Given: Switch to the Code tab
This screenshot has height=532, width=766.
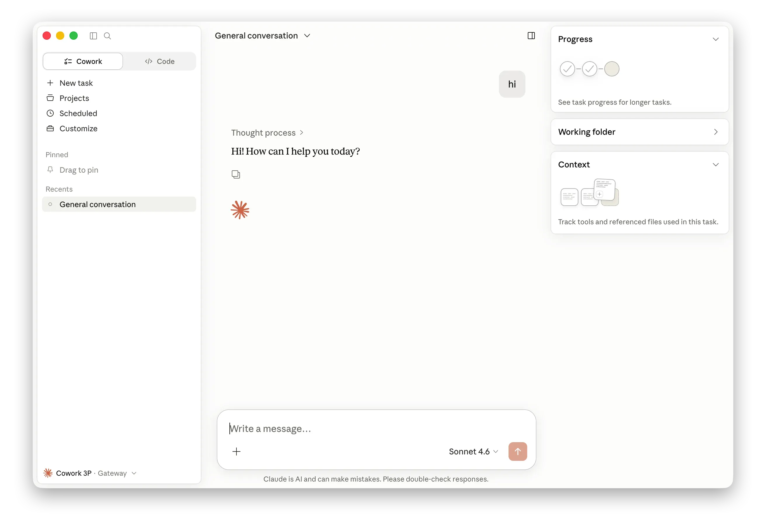Looking at the screenshot, I should click(159, 61).
